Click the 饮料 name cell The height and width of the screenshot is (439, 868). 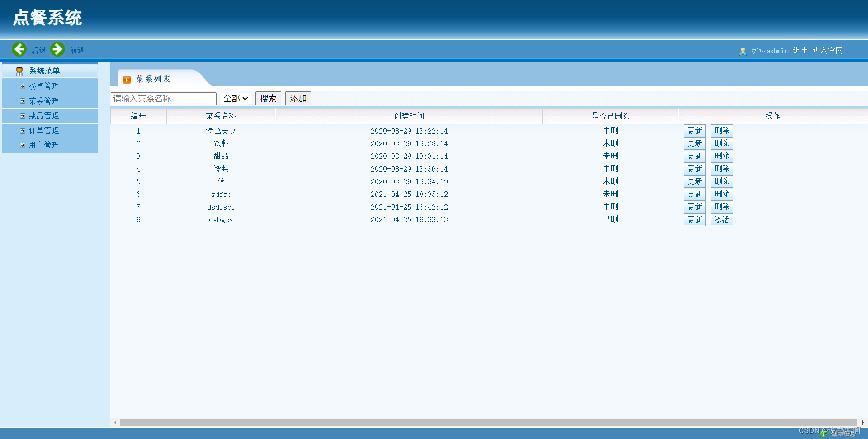(x=221, y=143)
